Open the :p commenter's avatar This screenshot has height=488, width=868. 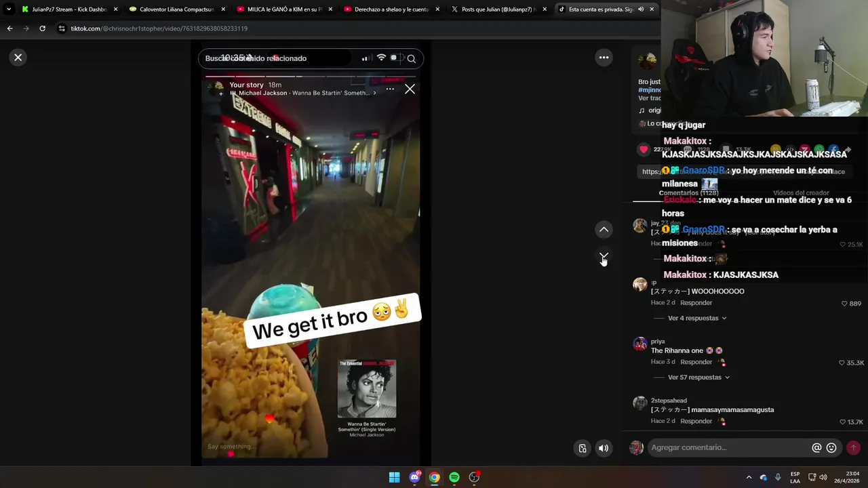tap(639, 285)
